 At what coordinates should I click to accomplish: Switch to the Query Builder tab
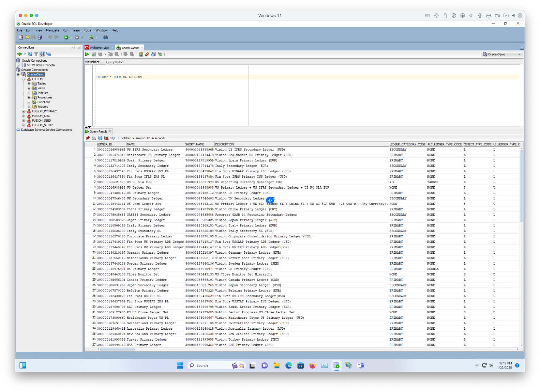pos(115,62)
